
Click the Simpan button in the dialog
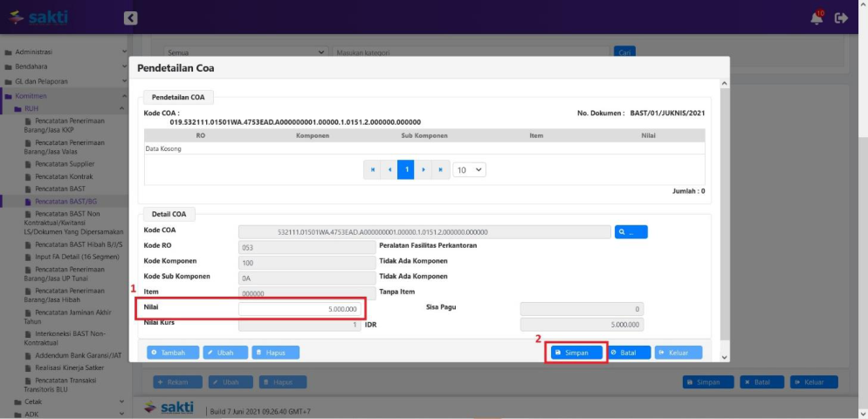576,353
